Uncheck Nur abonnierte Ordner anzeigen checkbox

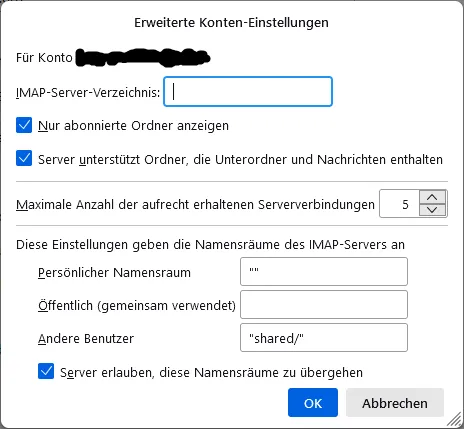coord(24,125)
